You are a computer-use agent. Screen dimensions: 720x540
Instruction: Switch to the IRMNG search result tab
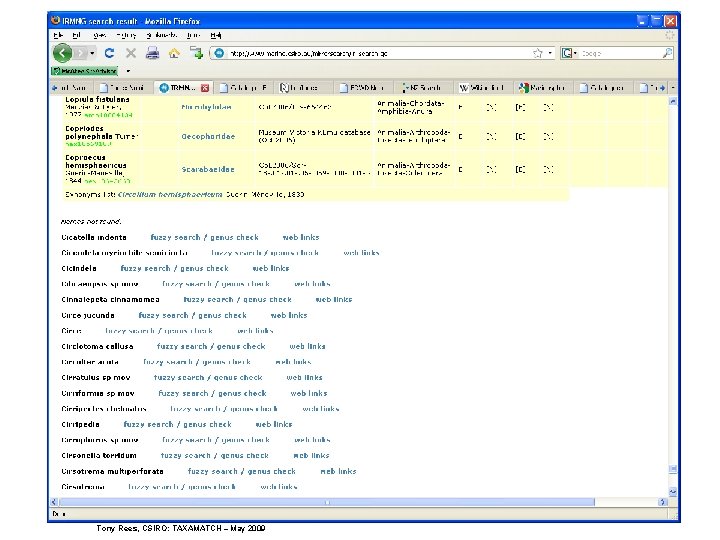point(182,88)
